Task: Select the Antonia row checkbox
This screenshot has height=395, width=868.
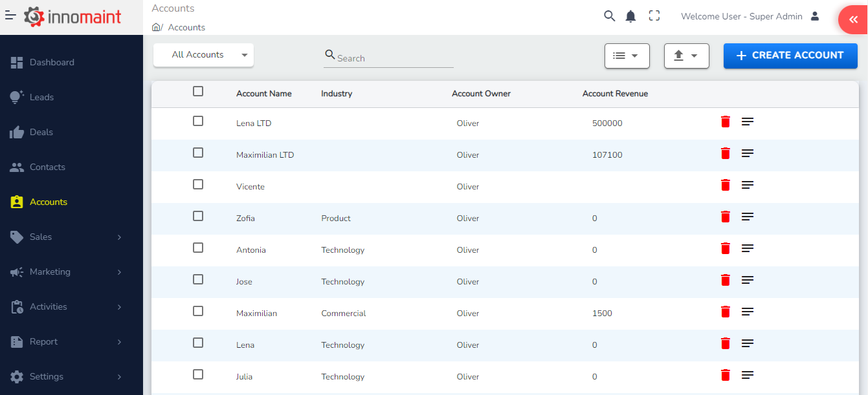Action: point(198,248)
